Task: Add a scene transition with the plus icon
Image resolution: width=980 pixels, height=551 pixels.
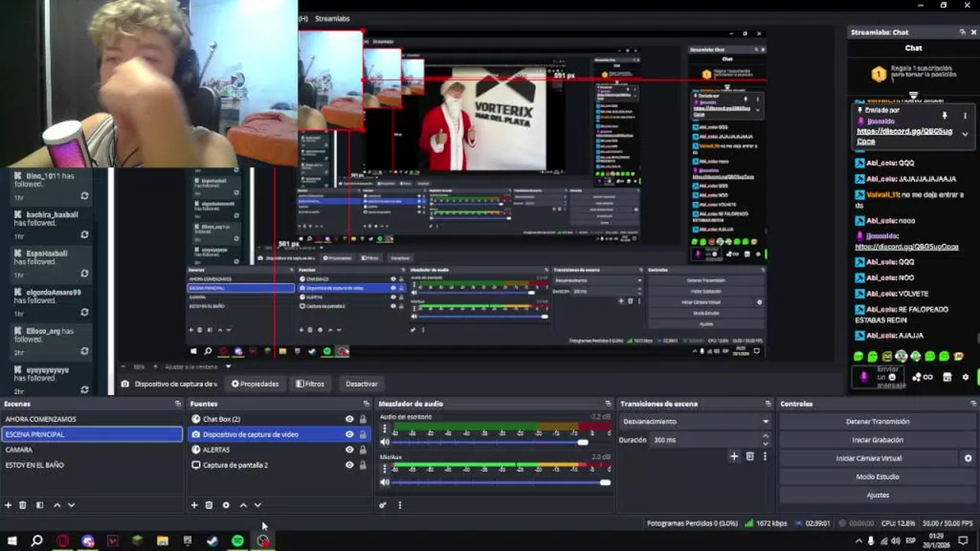Action: click(x=734, y=456)
